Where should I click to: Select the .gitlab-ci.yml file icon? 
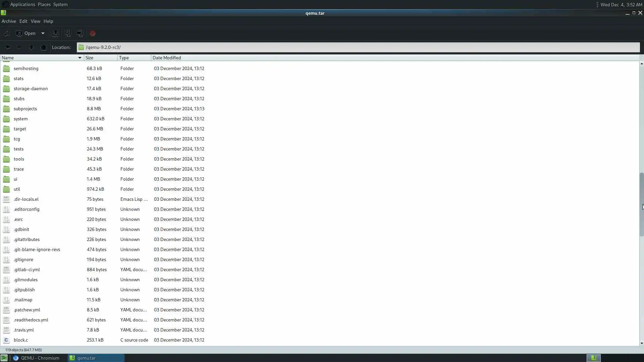(x=6, y=269)
